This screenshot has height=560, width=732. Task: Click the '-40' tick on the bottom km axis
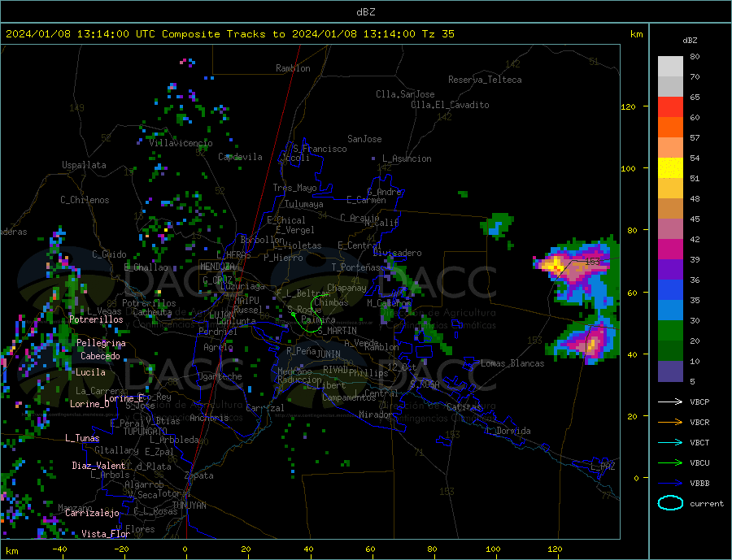[x=59, y=549]
